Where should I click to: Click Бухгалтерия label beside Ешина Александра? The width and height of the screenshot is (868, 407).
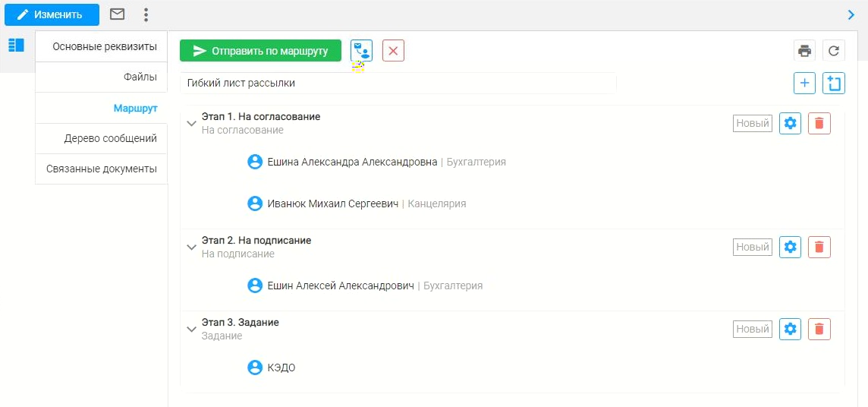pyautogui.click(x=476, y=162)
